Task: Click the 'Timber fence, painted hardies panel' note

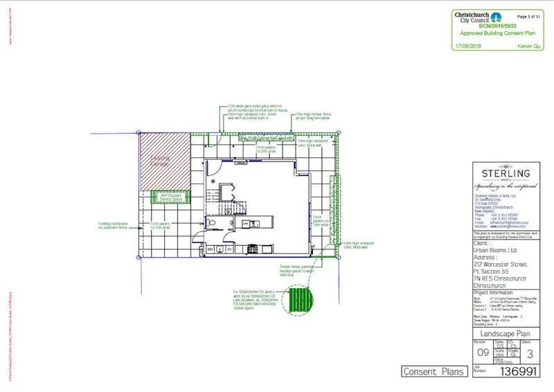Action: 296,271
